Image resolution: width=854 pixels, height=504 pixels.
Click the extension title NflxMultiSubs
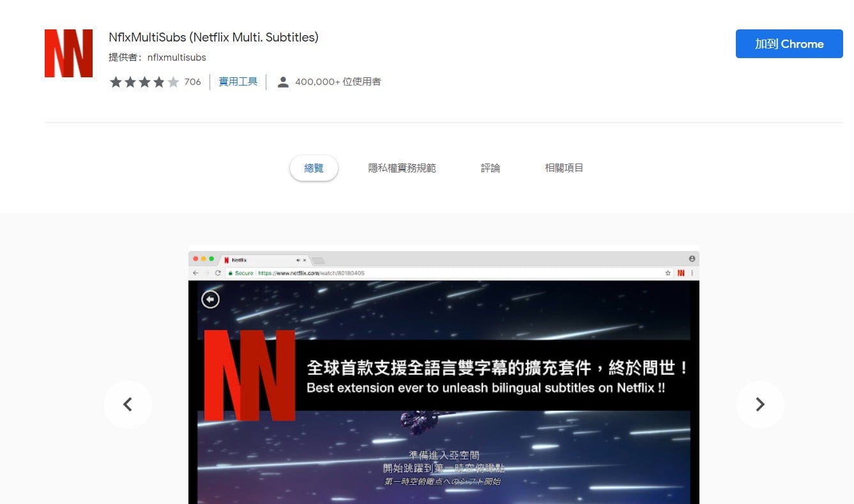(213, 38)
